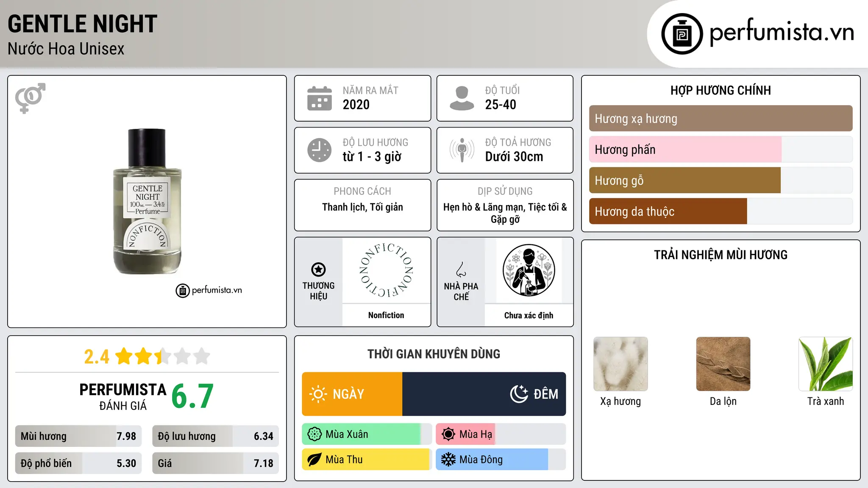Image resolution: width=868 pixels, height=488 pixels.
Task: Click the Mùa Xuân season bar label
Action: click(347, 434)
